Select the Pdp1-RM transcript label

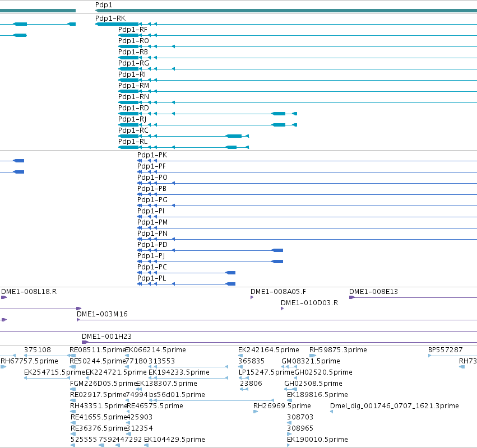[133, 86]
